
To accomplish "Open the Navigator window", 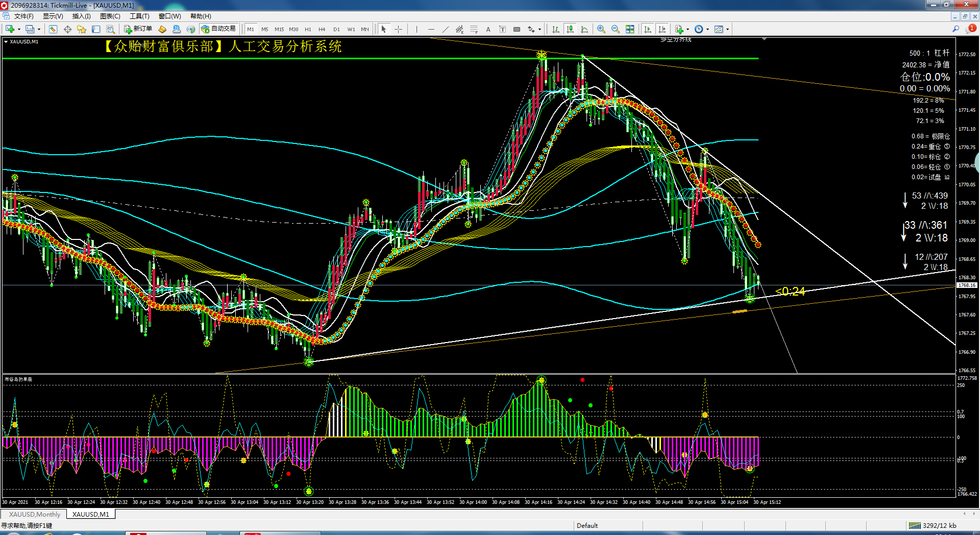I will click(82, 29).
